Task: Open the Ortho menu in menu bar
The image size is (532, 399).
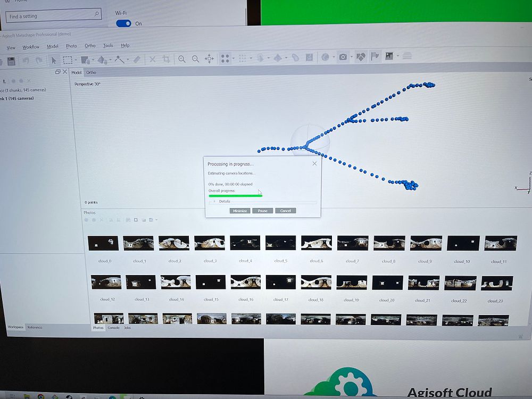Action: click(x=90, y=46)
